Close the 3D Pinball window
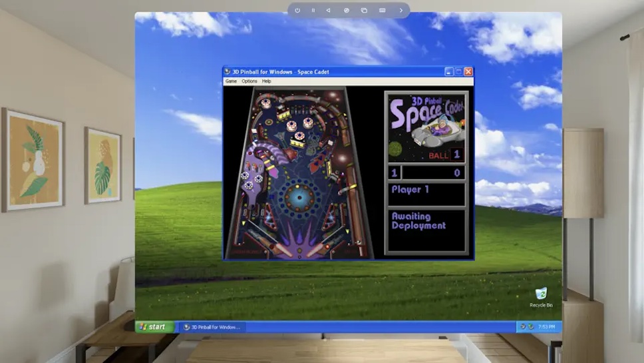 point(468,72)
